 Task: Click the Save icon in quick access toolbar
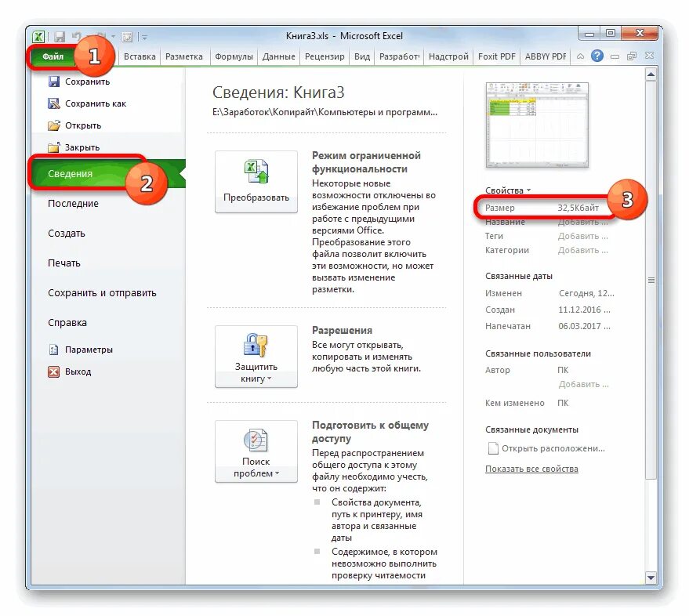click(59, 37)
